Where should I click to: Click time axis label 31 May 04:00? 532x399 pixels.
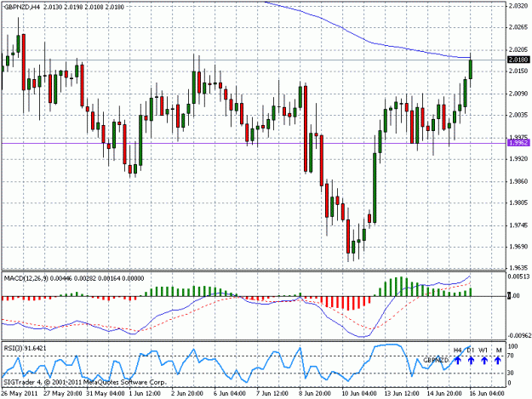click(106, 393)
